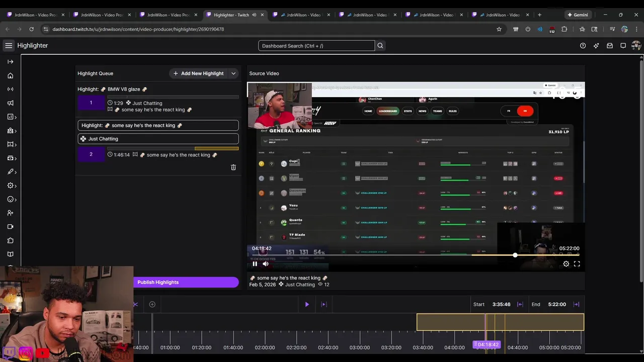Image resolution: width=644 pixels, height=362 pixels.
Task: Select highlight number 2 thumbnail in the queue
Action: (x=91, y=154)
